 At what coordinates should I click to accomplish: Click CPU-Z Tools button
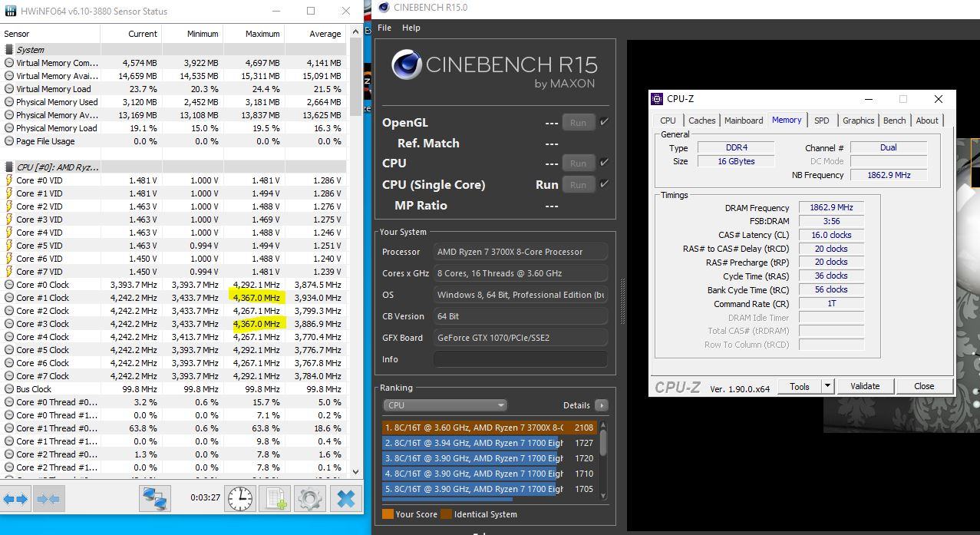click(800, 386)
